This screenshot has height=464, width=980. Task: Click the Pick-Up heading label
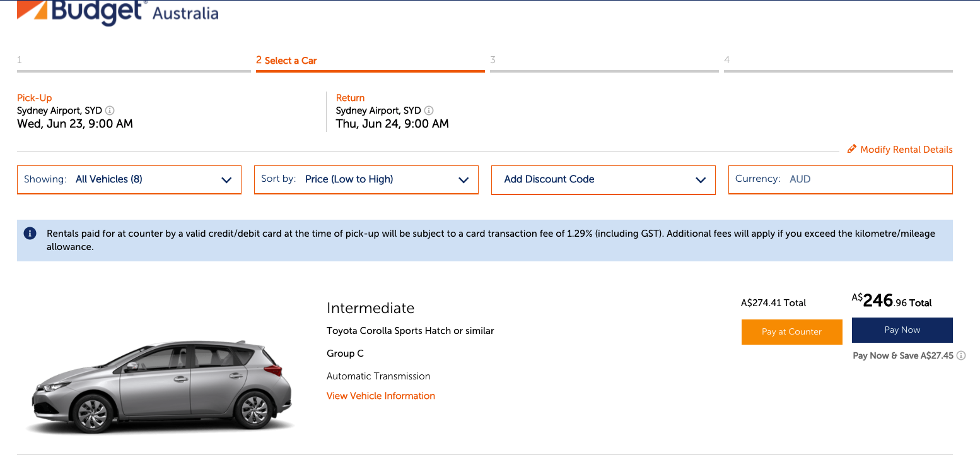coord(35,98)
